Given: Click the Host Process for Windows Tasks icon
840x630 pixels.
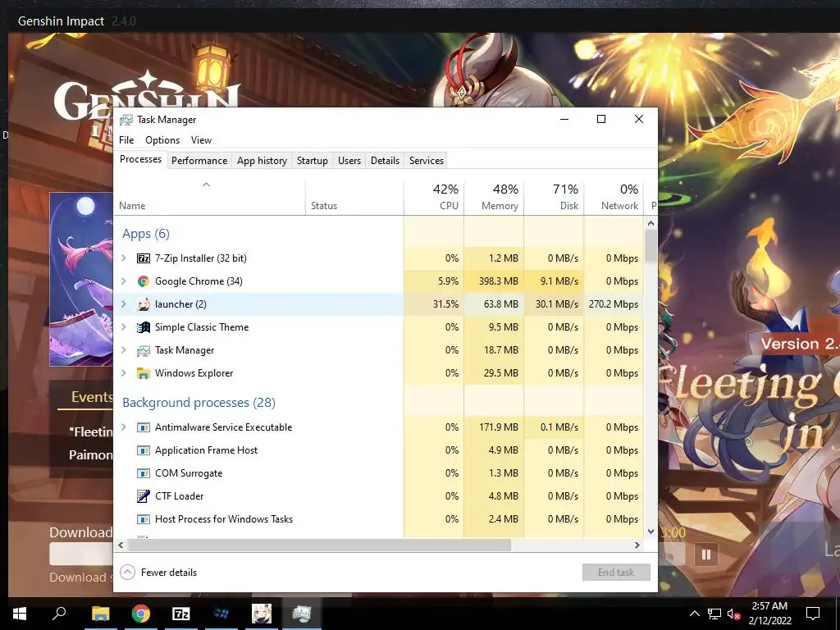Looking at the screenshot, I should (143, 519).
